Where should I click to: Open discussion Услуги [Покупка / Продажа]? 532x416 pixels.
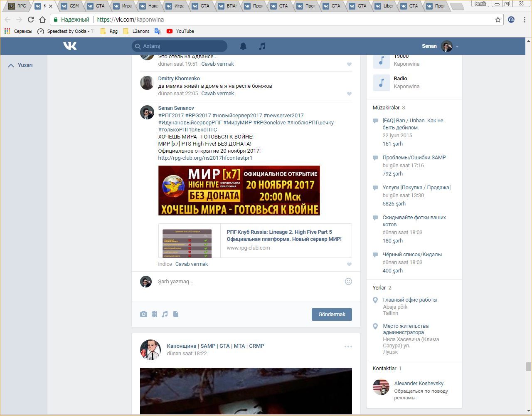[416, 188]
